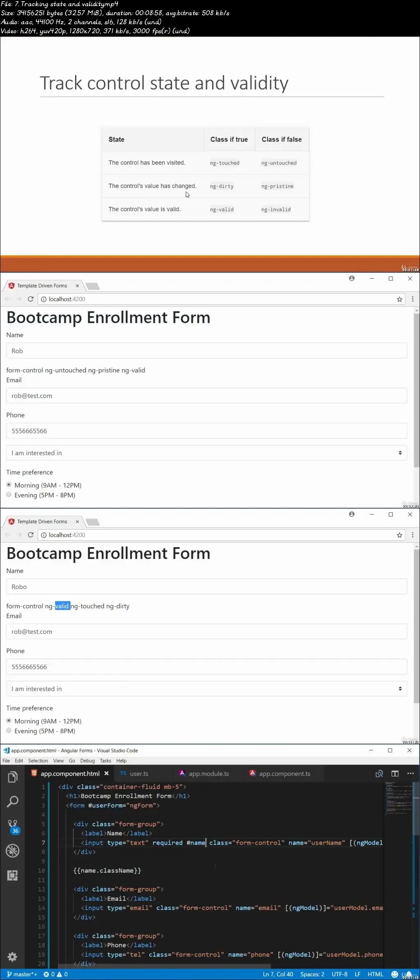The height and width of the screenshot is (980, 420).
Task: Open the Selection menu in VS Code
Action: 38,761
